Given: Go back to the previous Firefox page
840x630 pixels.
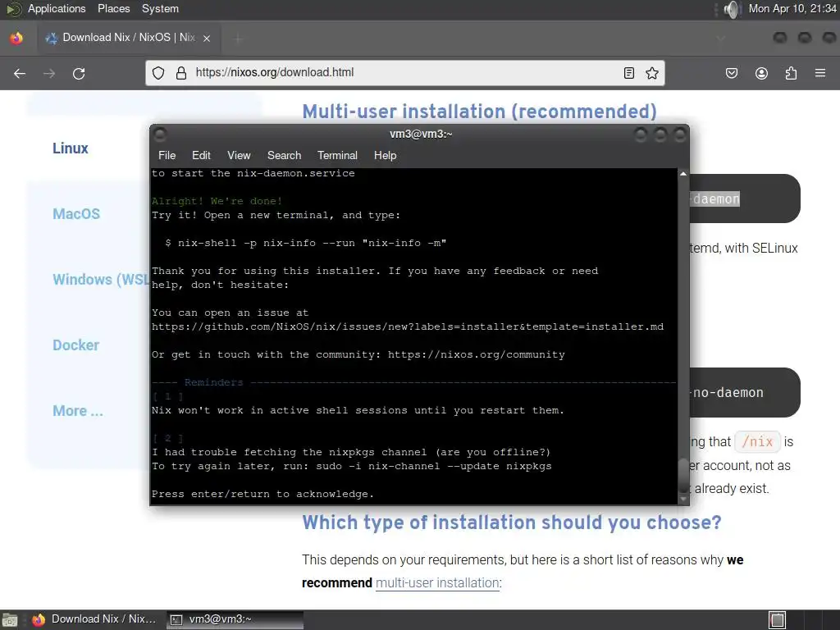Looking at the screenshot, I should (20, 73).
